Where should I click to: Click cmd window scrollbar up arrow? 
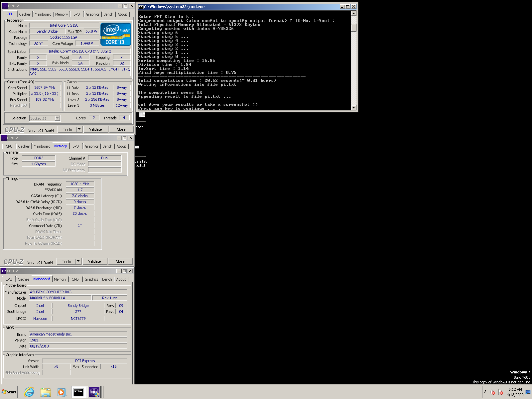click(x=354, y=13)
